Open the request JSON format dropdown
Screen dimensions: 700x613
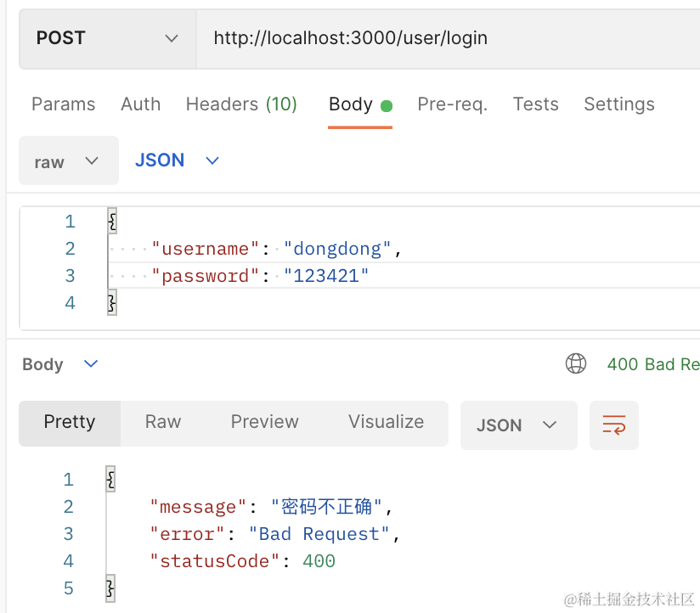point(178,160)
